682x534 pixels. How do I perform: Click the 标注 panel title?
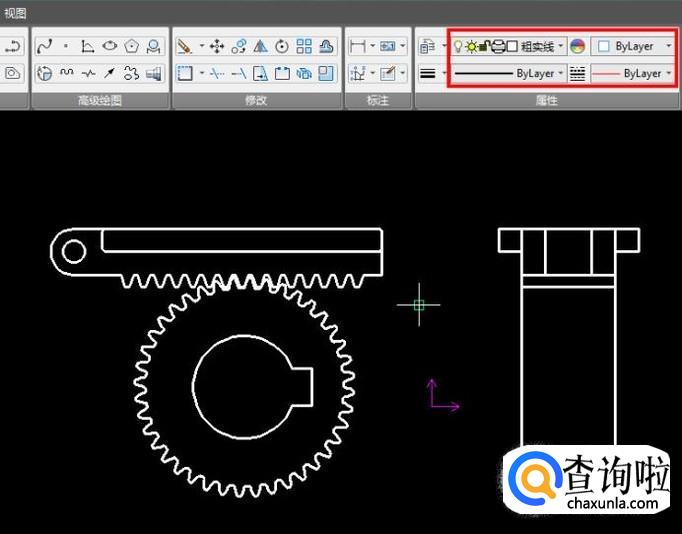coord(378,100)
